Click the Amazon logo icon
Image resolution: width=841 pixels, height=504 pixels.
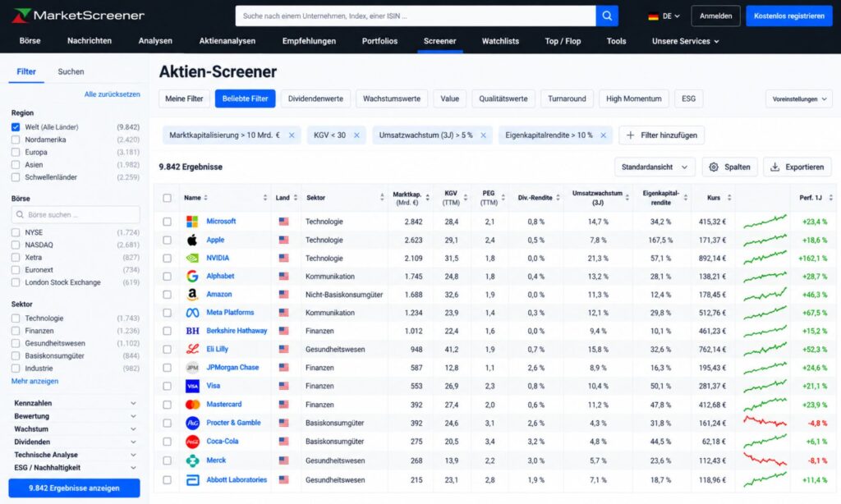192,295
